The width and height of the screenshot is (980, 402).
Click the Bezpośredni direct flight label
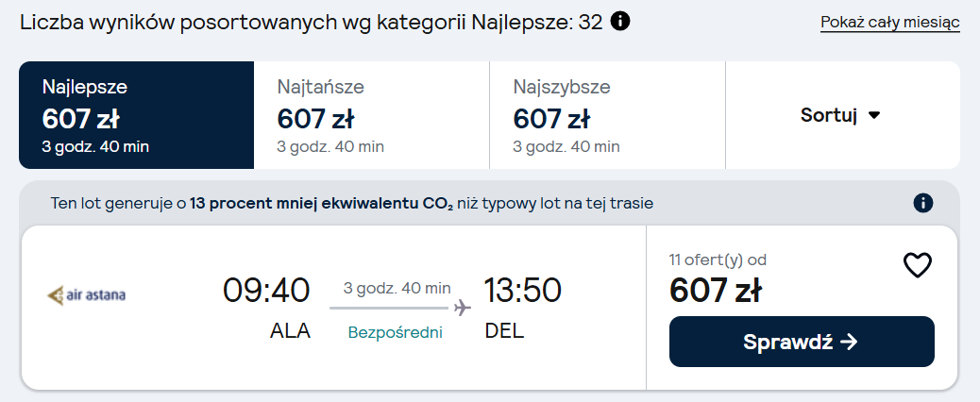coord(395,333)
